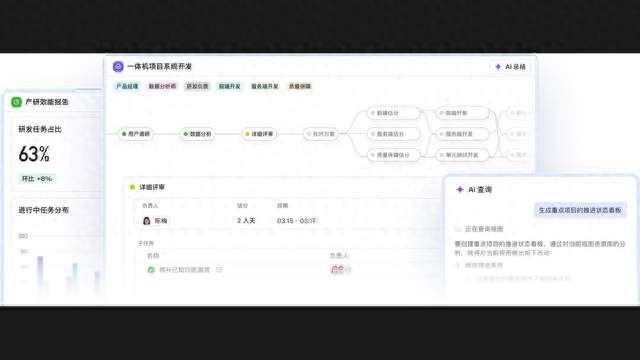640x360 pixels.
Task: Click the purple project icon beside 一体机项目系统开发
Action: 118,67
